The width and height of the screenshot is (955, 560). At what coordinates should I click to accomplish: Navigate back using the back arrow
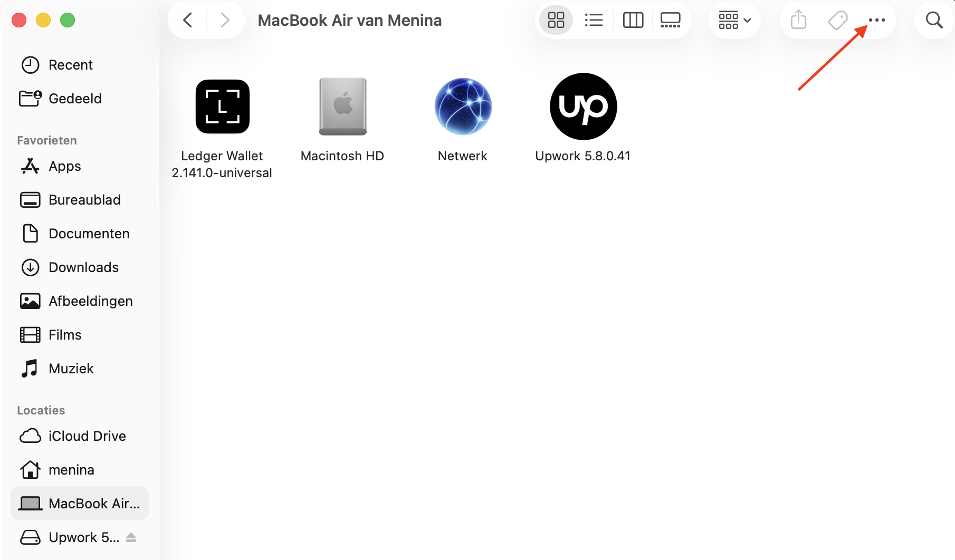point(187,20)
